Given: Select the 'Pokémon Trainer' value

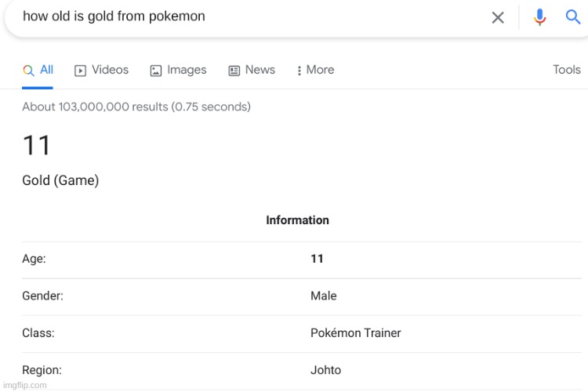Looking at the screenshot, I should [356, 333].
